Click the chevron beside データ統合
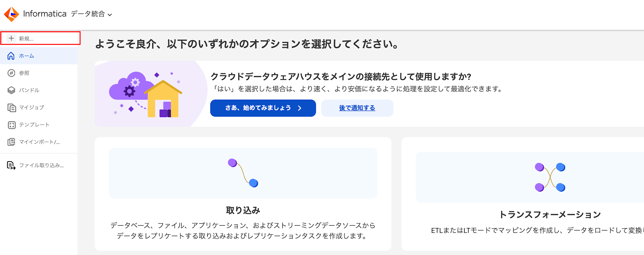The width and height of the screenshot is (644, 255). [x=109, y=15]
